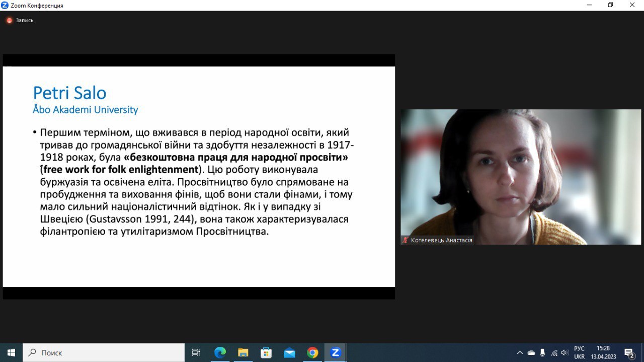The width and height of the screenshot is (644, 362).
Task: Select the active Zoom taskbar icon
Action: click(336, 352)
